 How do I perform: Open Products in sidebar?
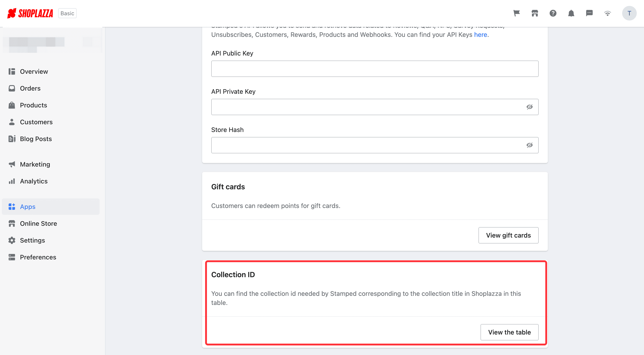pyautogui.click(x=51, y=105)
